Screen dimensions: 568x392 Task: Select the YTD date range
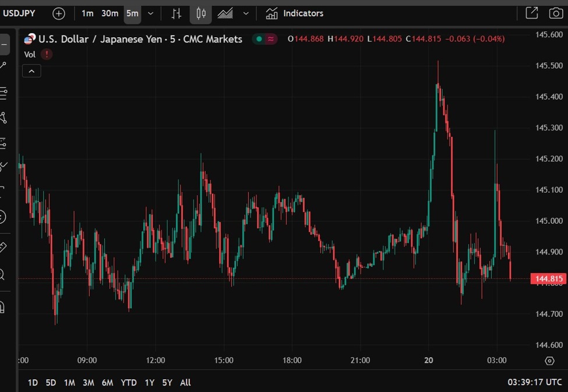(128, 383)
